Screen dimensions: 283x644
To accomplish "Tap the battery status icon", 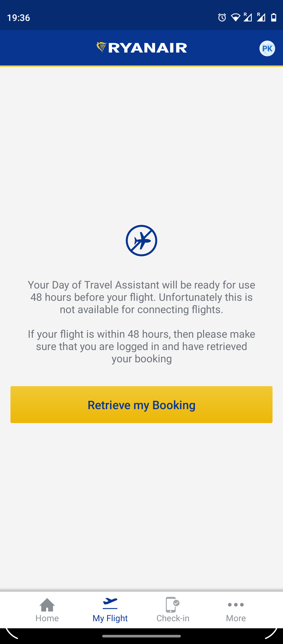I will 274,18.
